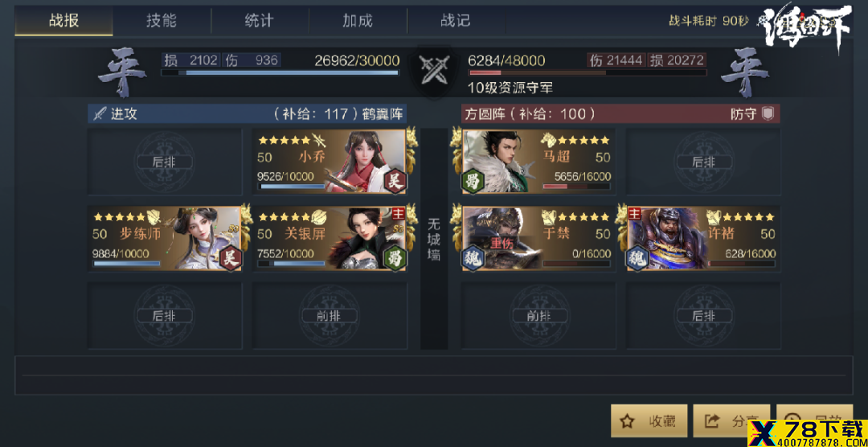868x447 pixels.
Task: Open the 统计 tab
Action: 259,21
